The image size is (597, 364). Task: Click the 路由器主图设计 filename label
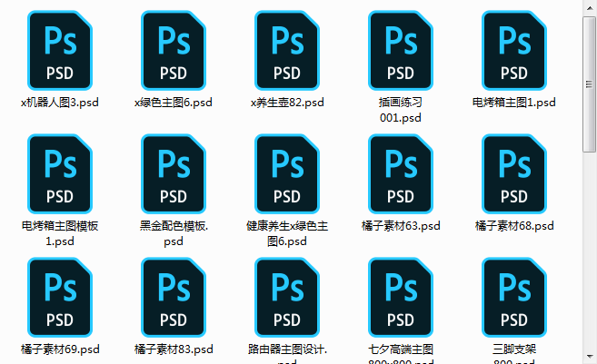(x=287, y=354)
